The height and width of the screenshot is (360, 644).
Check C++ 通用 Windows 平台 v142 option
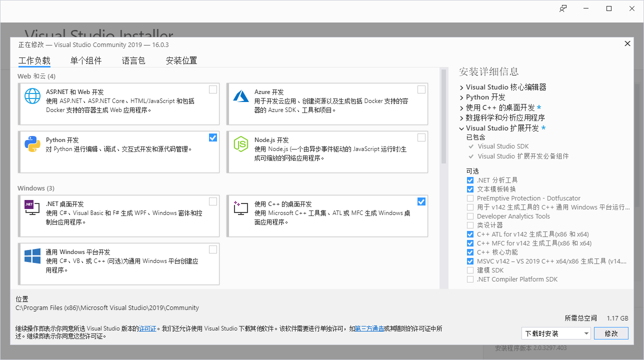point(470,207)
